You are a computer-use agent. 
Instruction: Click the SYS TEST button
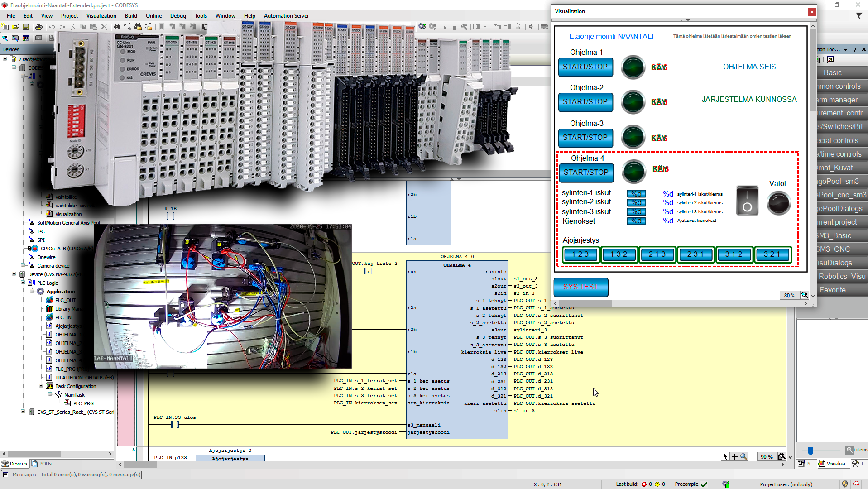pos(581,287)
